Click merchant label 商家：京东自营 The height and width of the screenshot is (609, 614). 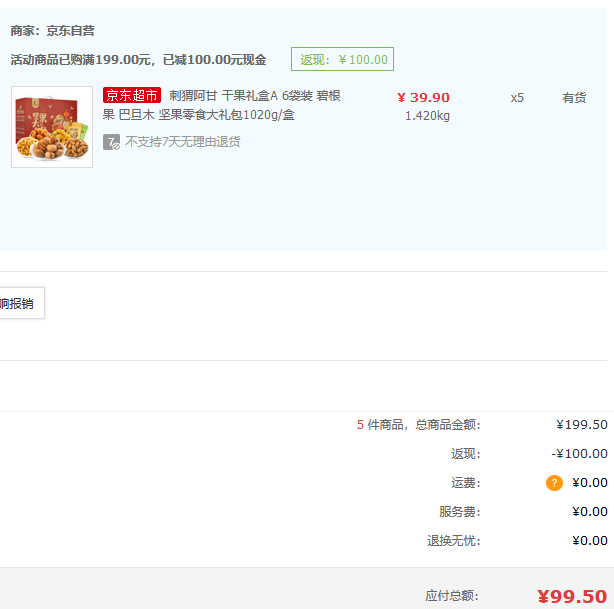(52, 31)
